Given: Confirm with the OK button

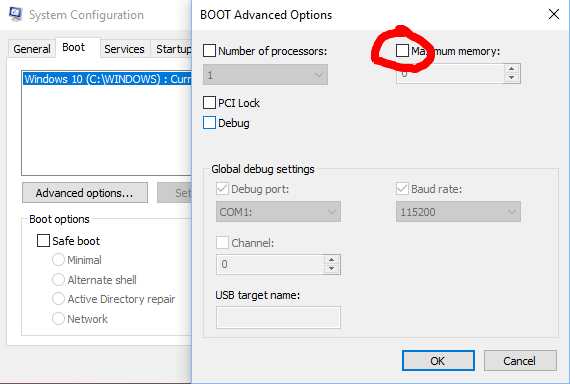Looking at the screenshot, I should pyautogui.click(x=438, y=361).
